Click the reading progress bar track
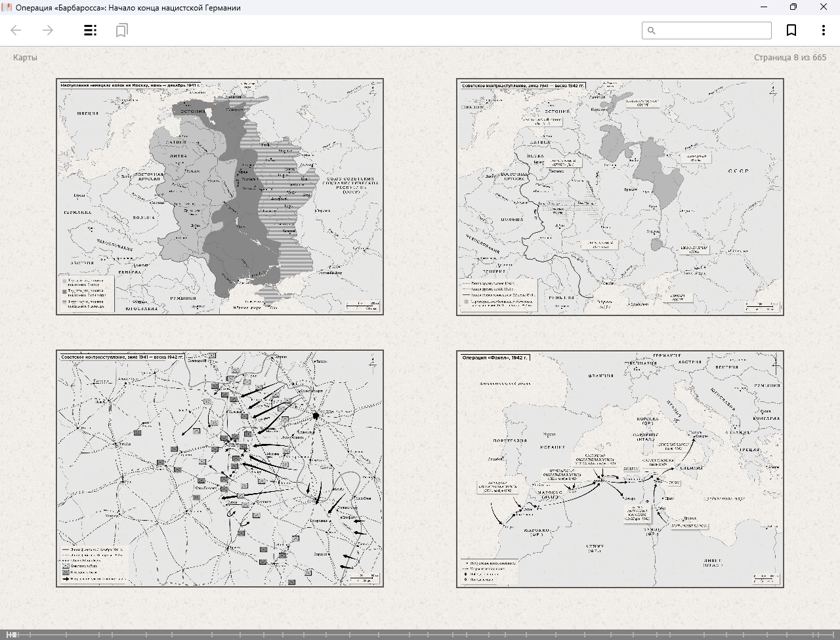This screenshot has width=840, height=640. (x=420, y=634)
